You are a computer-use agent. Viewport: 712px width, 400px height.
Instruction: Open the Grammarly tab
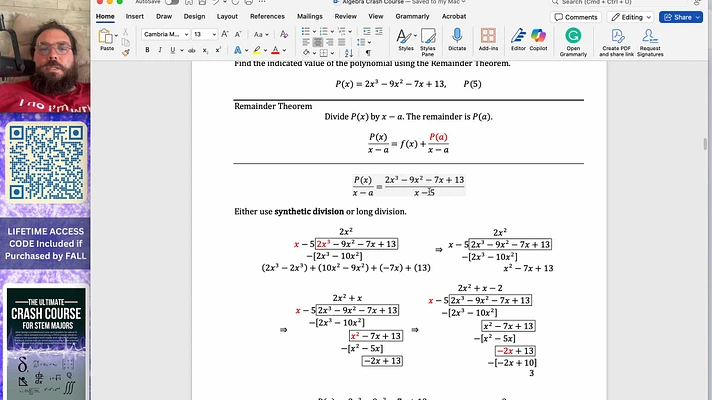(x=412, y=16)
